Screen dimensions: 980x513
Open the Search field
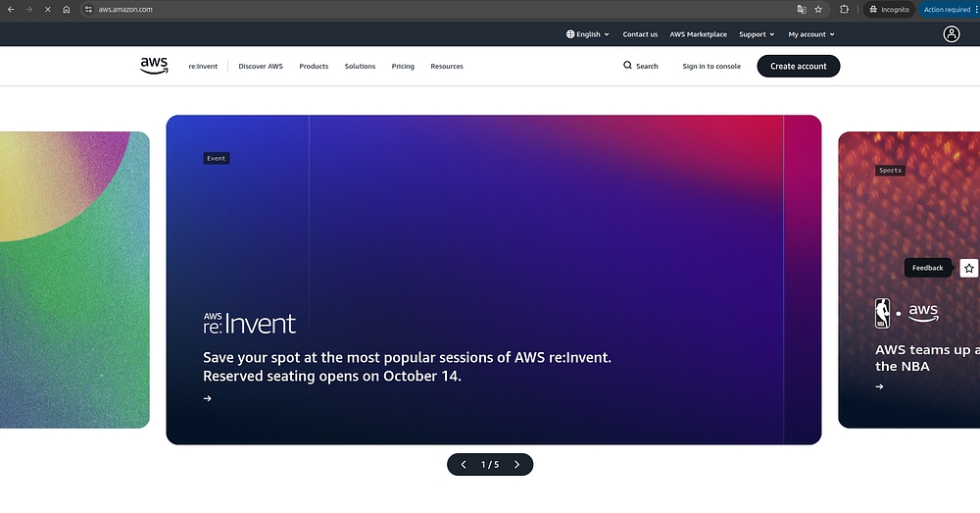tap(641, 67)
